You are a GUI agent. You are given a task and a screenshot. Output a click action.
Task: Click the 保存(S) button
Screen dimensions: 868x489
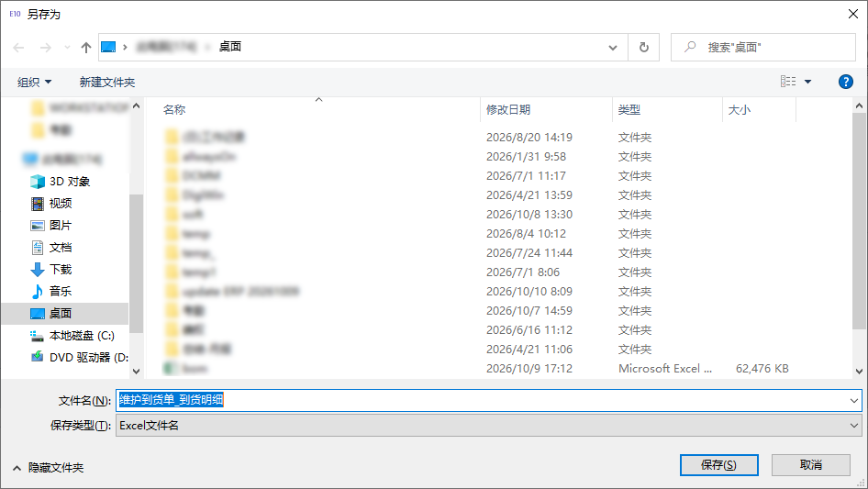pos(718,464)
